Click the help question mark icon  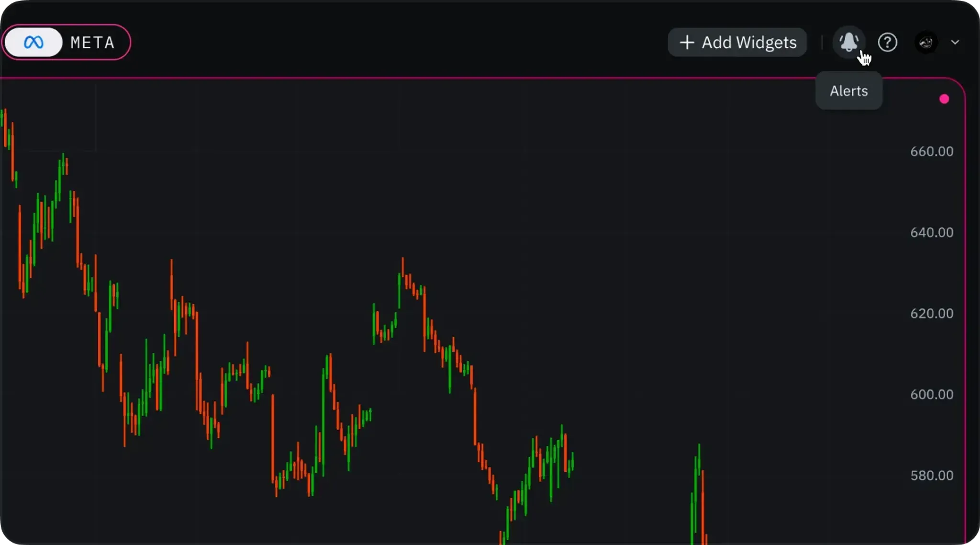(887, 42)
